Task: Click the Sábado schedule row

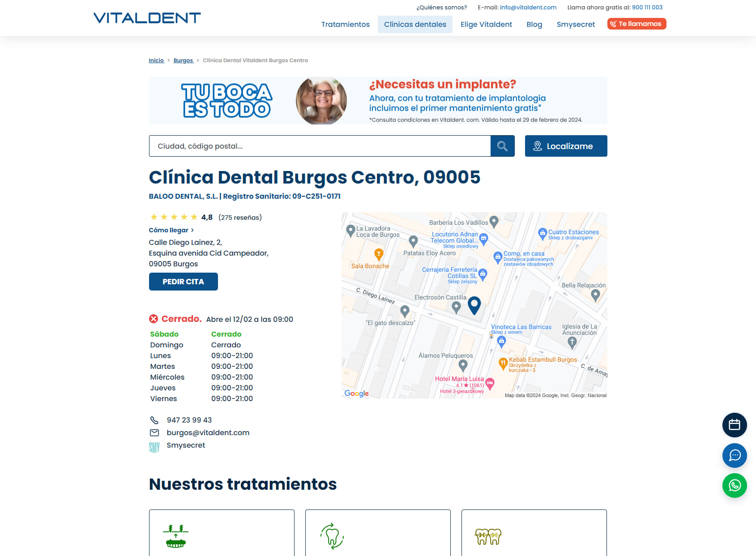Action: click(201, 334)
